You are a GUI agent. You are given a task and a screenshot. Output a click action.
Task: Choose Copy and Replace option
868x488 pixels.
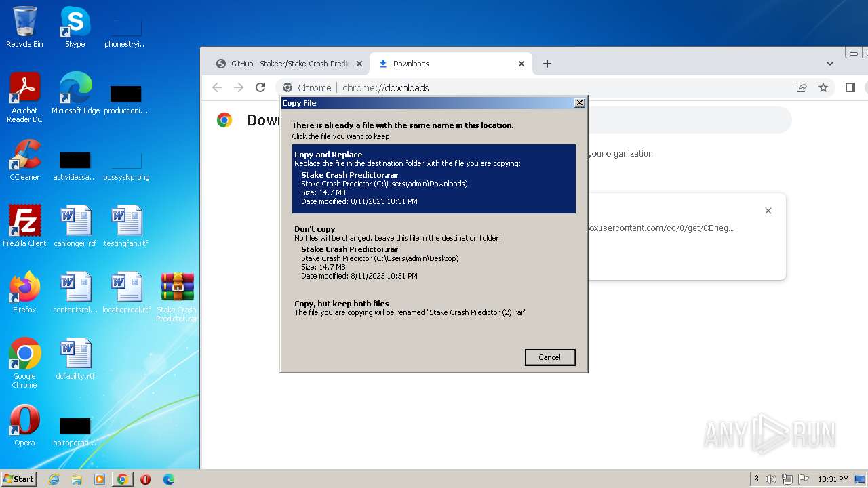434,179
